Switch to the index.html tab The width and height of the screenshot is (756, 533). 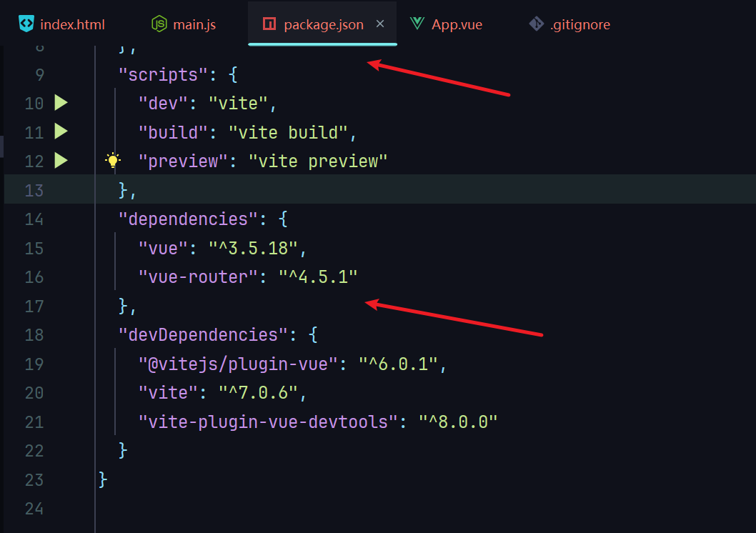[72, 24]
